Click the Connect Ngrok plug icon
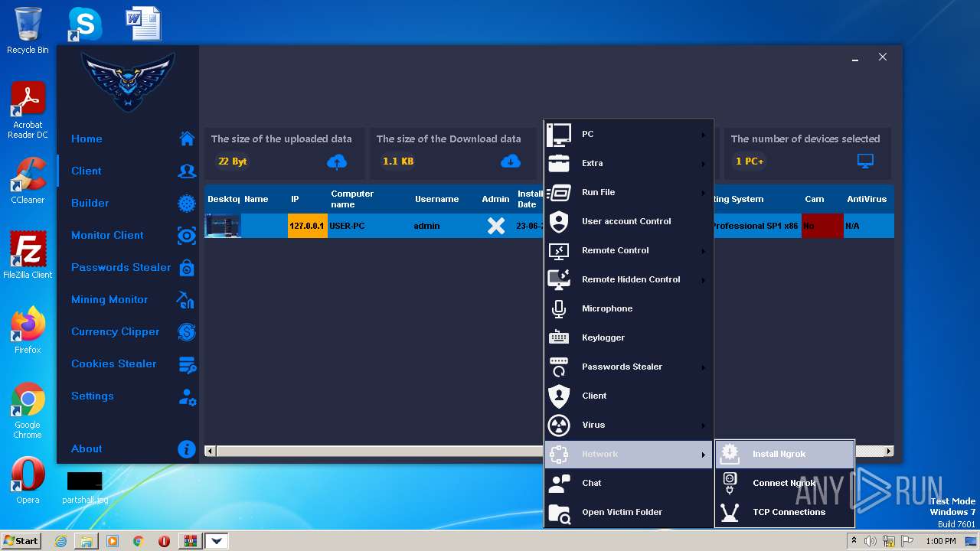The width and height of the screenshot is (980, 551). pyautogui.click(x=730, y=483)
